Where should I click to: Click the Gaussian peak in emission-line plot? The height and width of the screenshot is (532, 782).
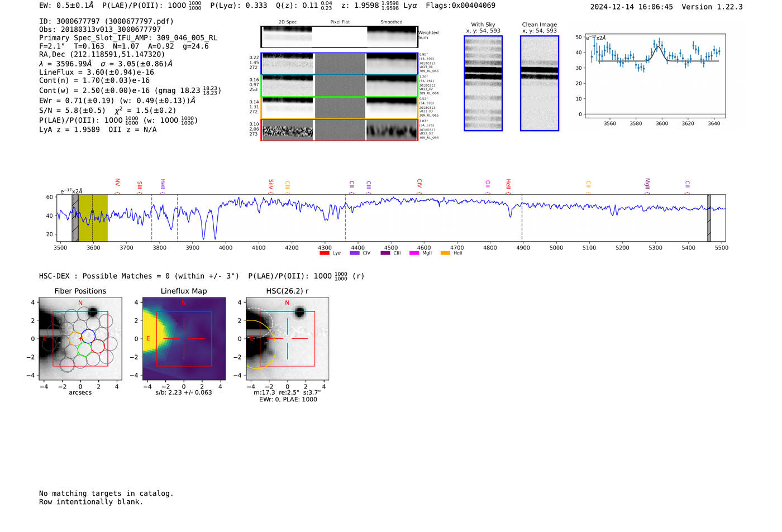[x=659, y=47]
